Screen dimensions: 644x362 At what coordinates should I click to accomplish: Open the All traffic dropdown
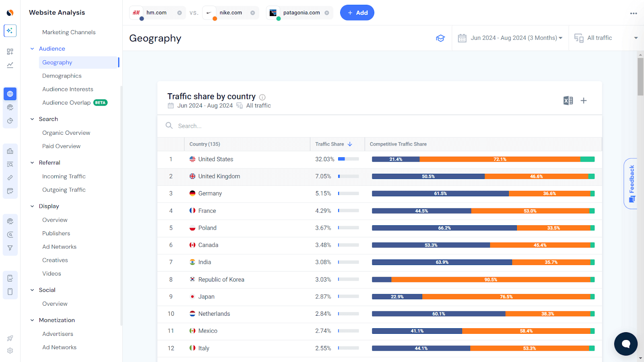point(606,38)
